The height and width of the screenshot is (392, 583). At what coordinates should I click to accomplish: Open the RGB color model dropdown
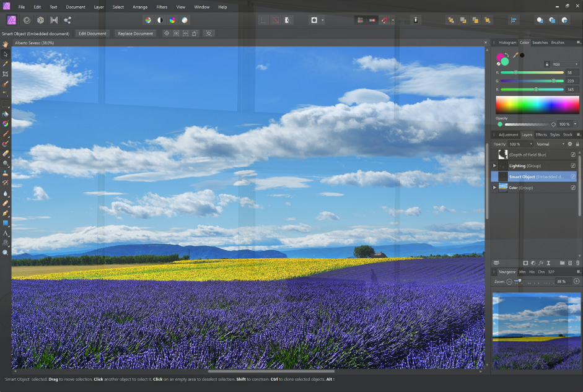click(566, 64)
